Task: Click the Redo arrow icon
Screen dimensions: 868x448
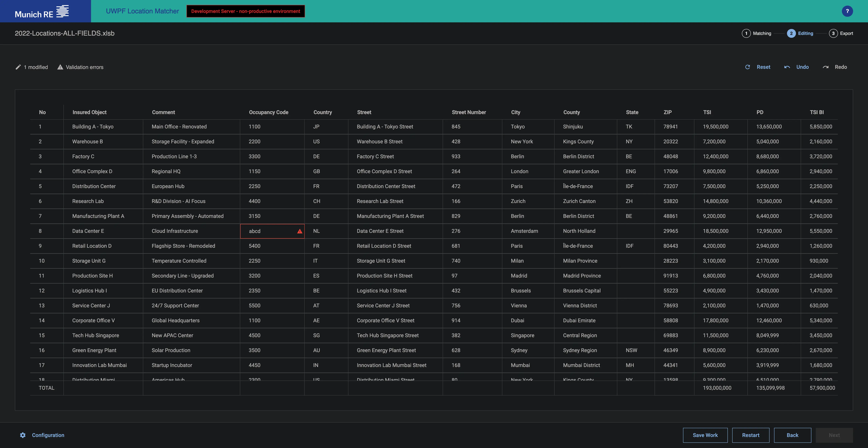Action: [826, 67]
